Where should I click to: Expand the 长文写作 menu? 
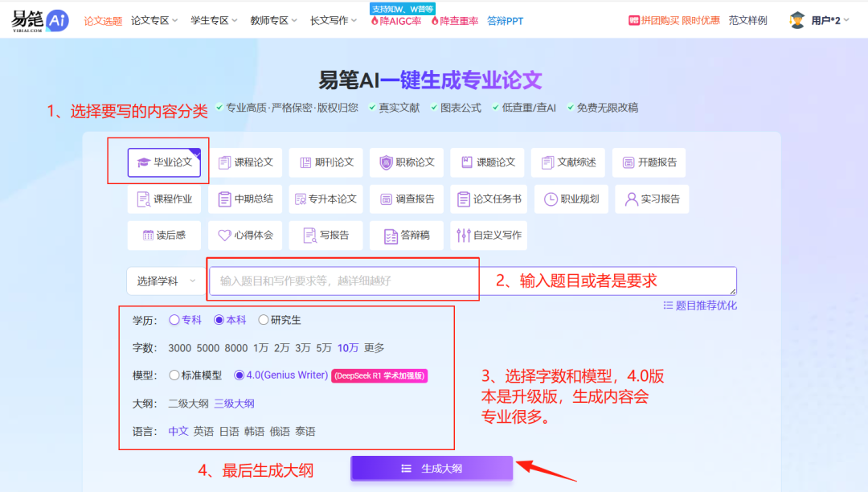click(x=334, y=20)
